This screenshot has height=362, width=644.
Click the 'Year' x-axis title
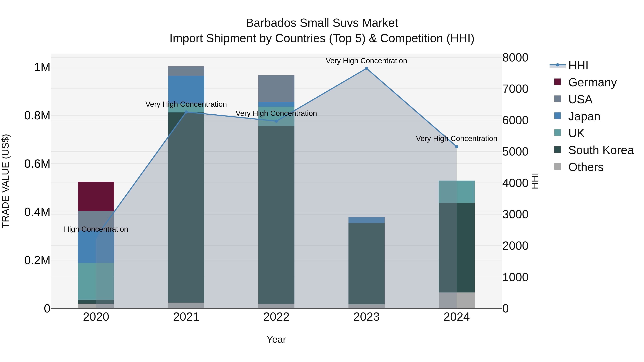[276, 339]
